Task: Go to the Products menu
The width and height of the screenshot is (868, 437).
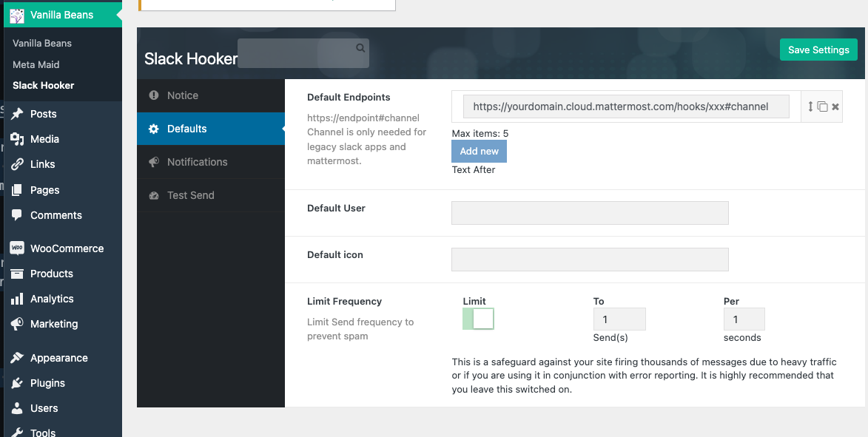Action: tap(63, 274)
